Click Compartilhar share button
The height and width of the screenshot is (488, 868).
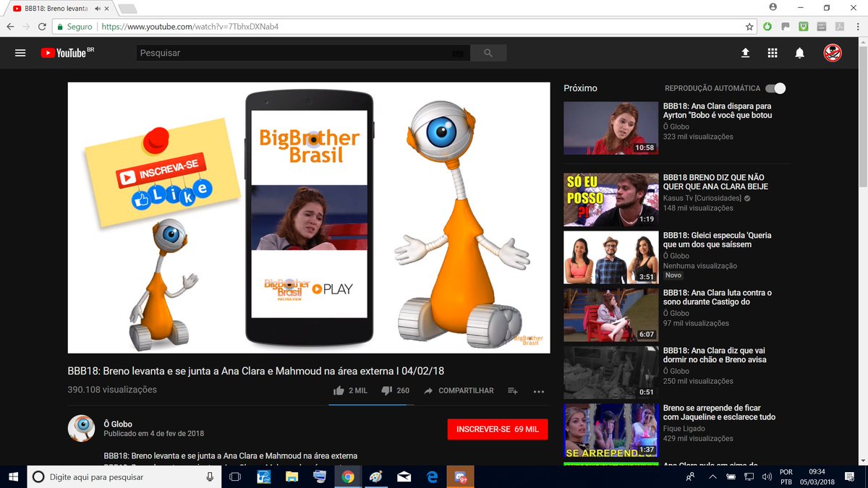[x=459, y=390]
